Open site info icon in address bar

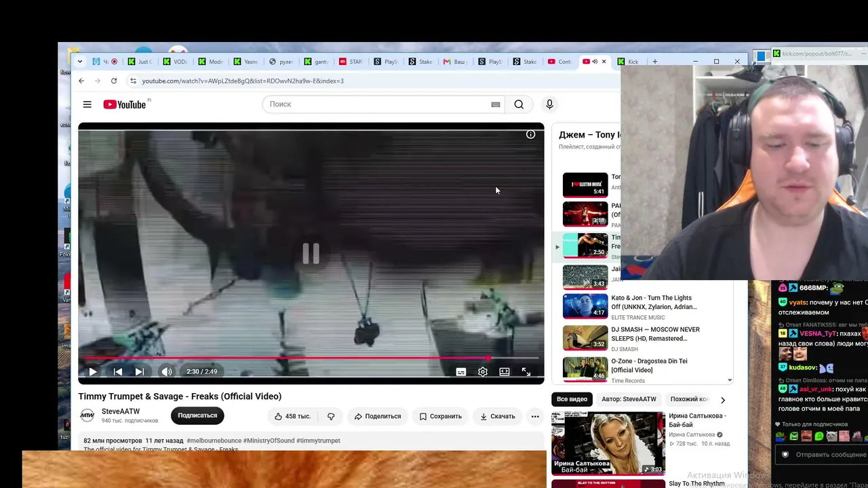tap(133, 81)
